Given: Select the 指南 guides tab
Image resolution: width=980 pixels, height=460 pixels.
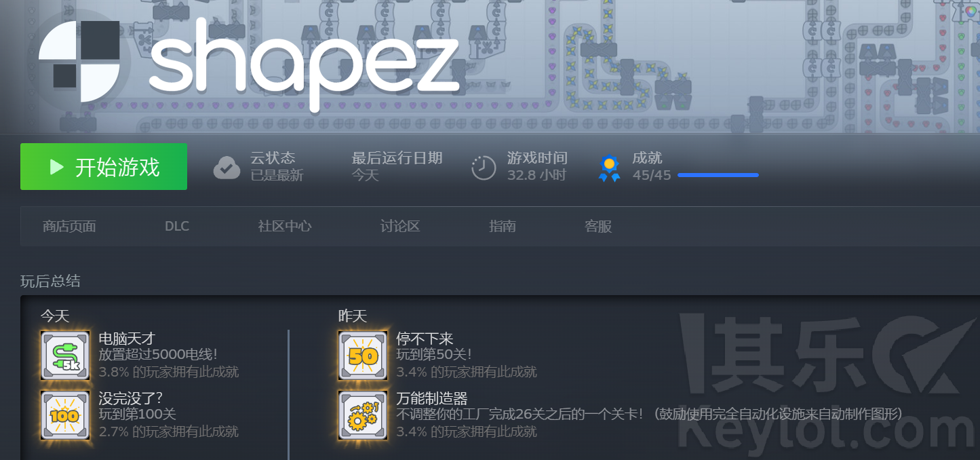Looking at the screenshot, I should pos(503,227).
